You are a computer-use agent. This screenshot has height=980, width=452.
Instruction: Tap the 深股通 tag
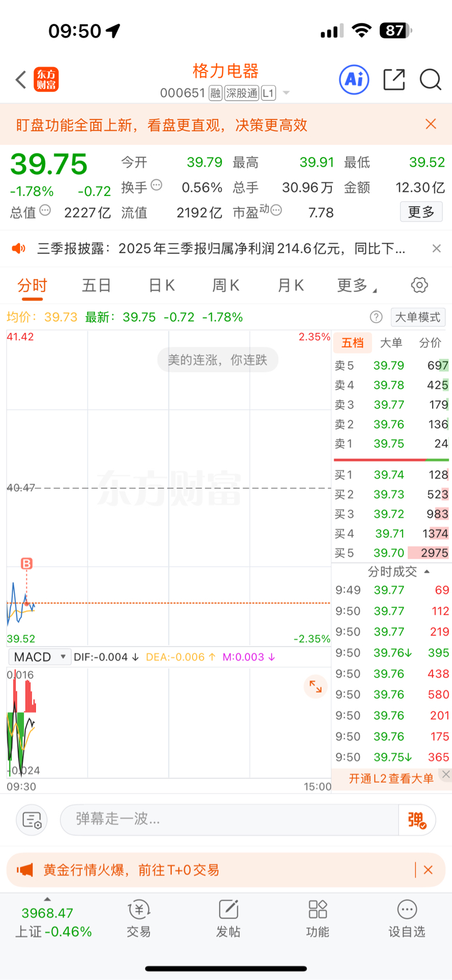click(242, 93)
